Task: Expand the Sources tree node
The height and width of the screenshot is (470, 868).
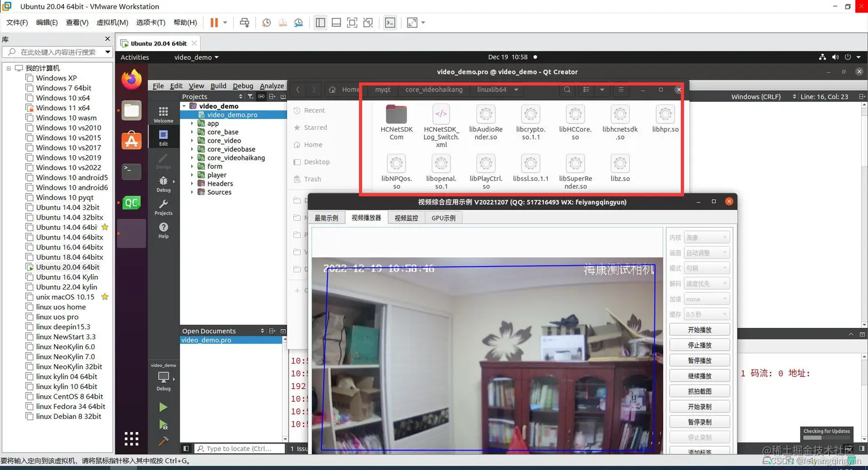Action: click(x=192, y=192)
